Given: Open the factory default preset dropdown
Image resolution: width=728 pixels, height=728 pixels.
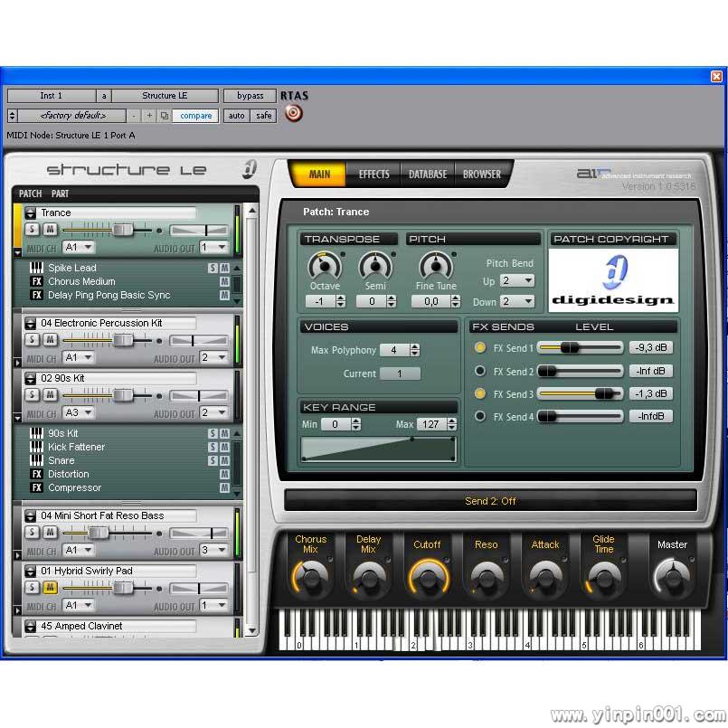Looking at the screenshot, I should pyautogui.click(x=71, y=116).
